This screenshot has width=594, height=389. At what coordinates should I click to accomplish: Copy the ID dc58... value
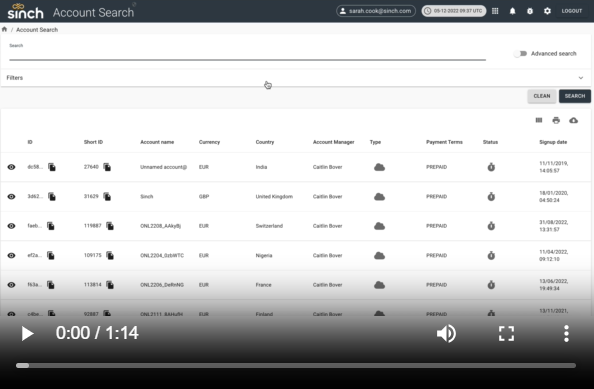click(x=52, y=167)
